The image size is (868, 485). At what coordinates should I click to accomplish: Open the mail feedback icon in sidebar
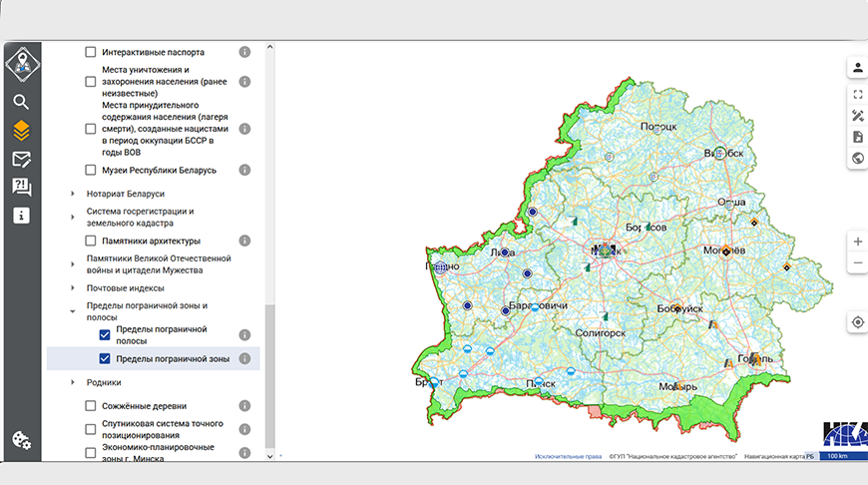point(21,160)
